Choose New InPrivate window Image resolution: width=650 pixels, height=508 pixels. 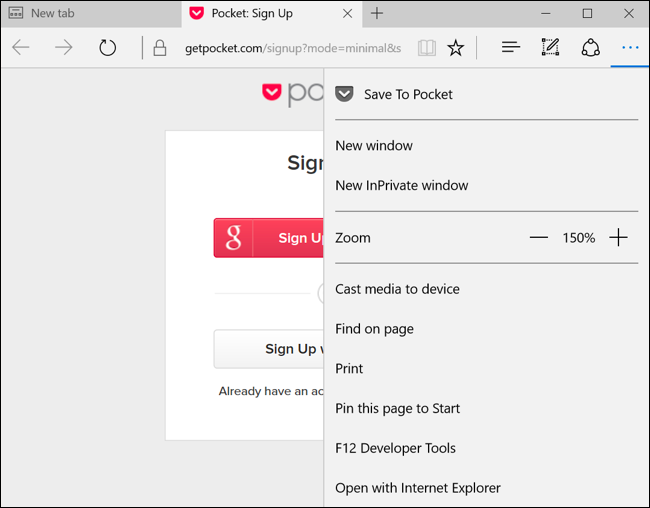tap(401, 185)
